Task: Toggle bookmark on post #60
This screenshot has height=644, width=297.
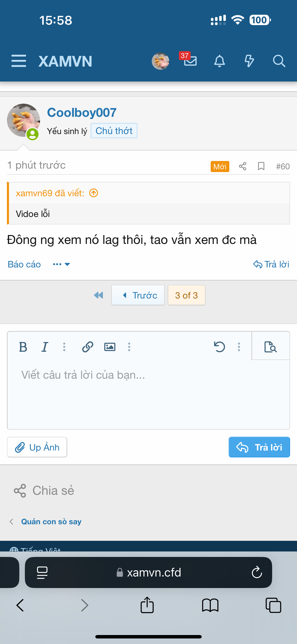Action: (x=261, y=166)
